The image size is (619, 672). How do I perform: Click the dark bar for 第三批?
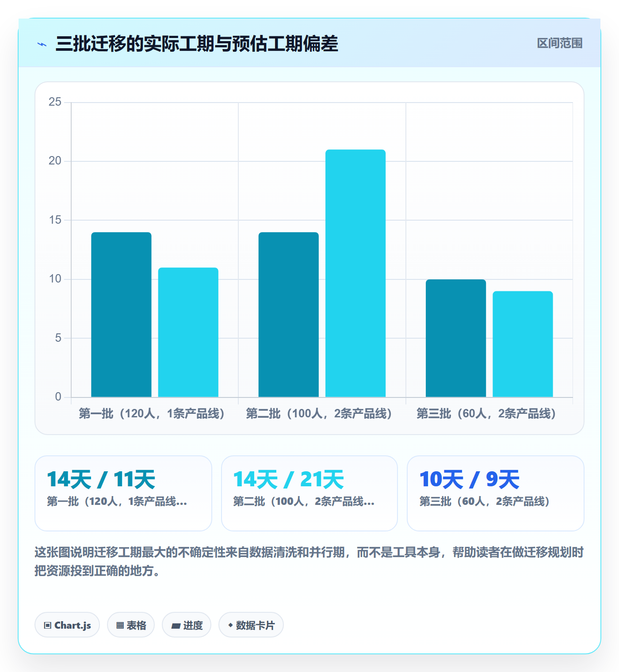click(456, 338)
